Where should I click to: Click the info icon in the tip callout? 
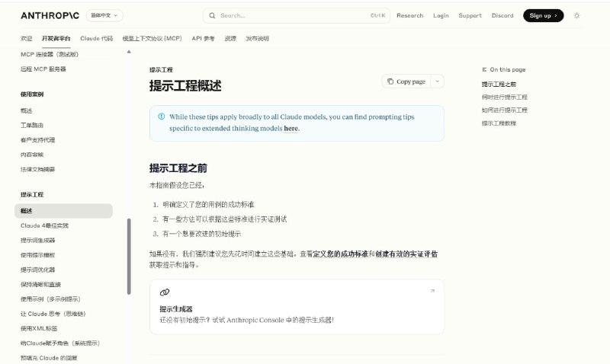point(161,117)
